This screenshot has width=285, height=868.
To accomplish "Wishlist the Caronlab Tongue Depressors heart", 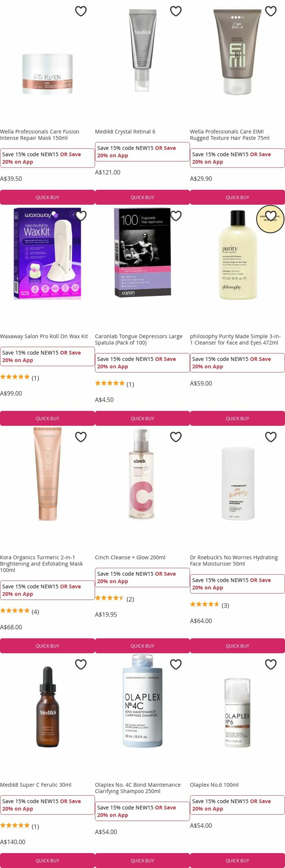I will click(x=176, y=216).
